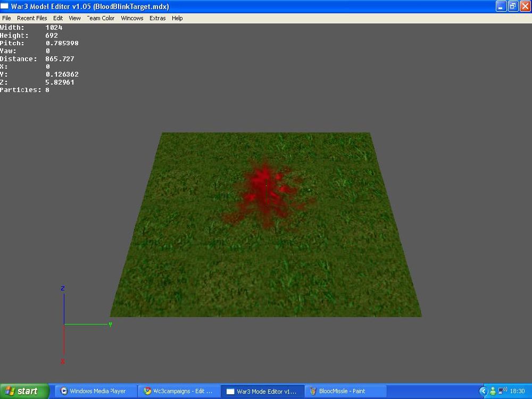
Task: Close the War3 Model Editor window
Action: point(525,6)
